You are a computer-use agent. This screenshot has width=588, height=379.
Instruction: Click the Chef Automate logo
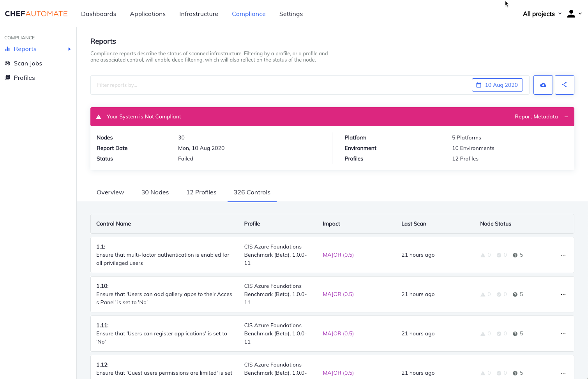pos(36,14)
